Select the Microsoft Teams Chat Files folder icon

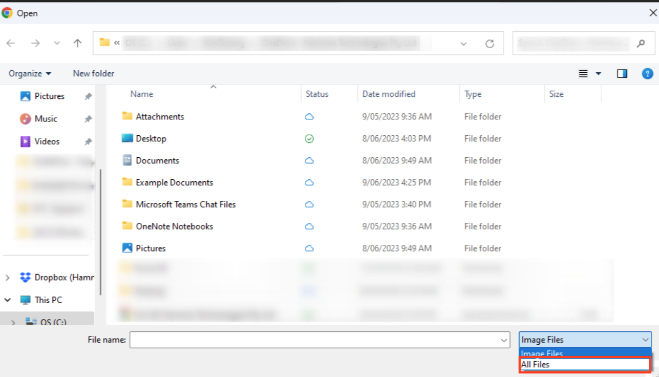tap(127, 203)
